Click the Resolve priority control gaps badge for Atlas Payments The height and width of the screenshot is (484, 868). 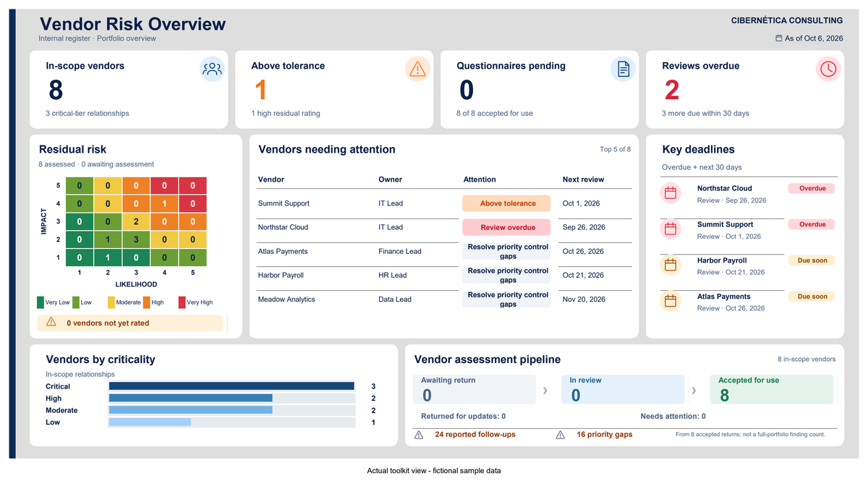click(506, 251)
